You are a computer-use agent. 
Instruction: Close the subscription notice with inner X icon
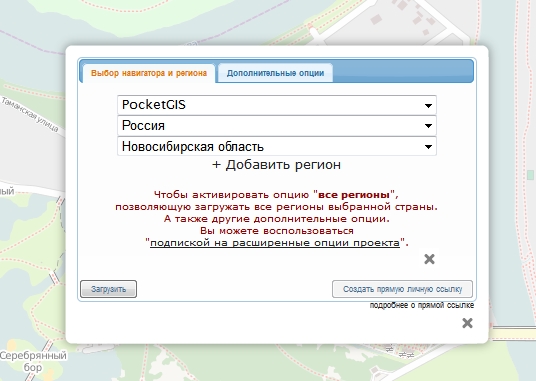(429, 259)
